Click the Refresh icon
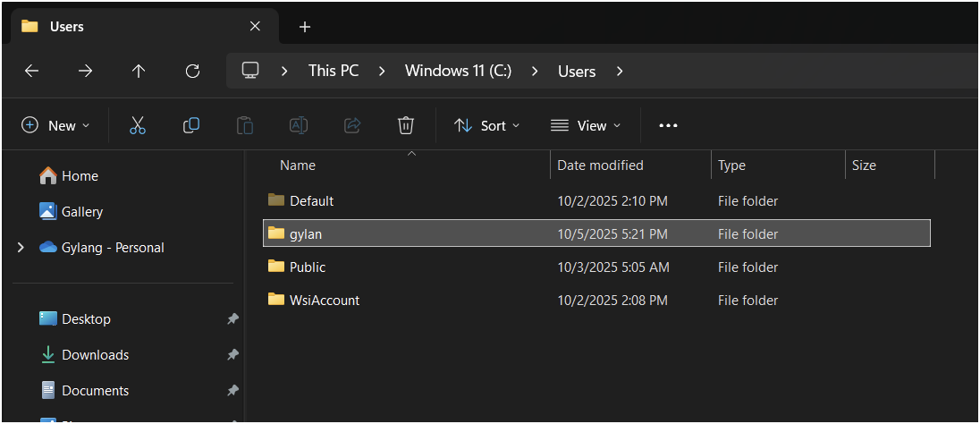Screen dimensions: 980x424 [x=192, y=71]
